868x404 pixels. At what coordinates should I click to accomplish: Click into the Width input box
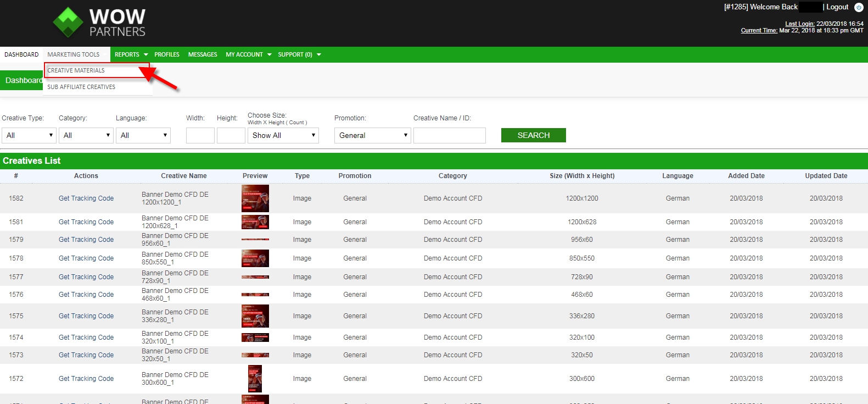[200, 135]
